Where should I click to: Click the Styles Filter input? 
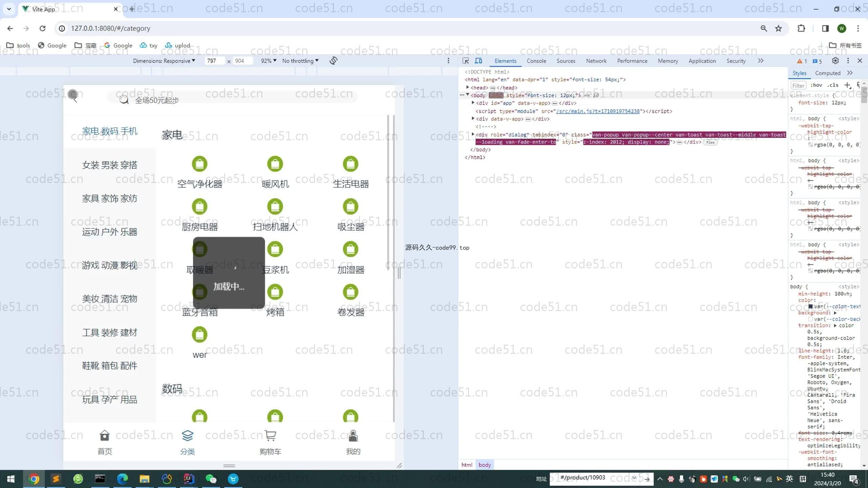click(x=798, y=85)
